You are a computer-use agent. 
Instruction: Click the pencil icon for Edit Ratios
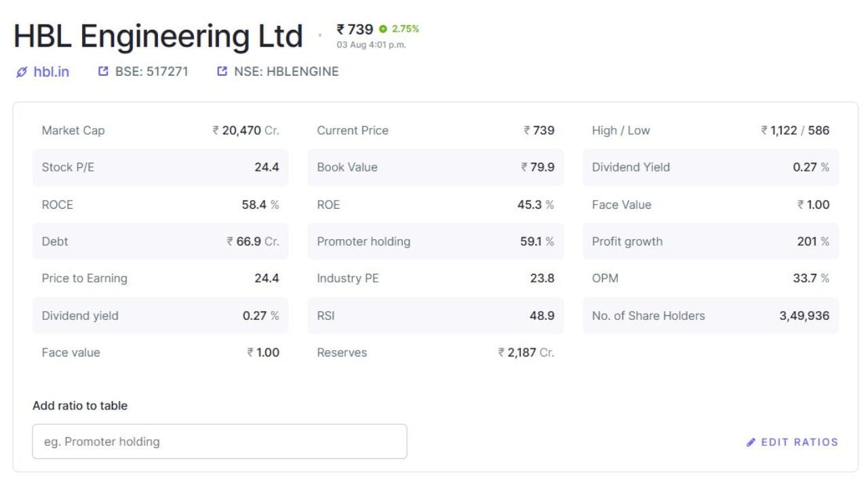point(751,442)
